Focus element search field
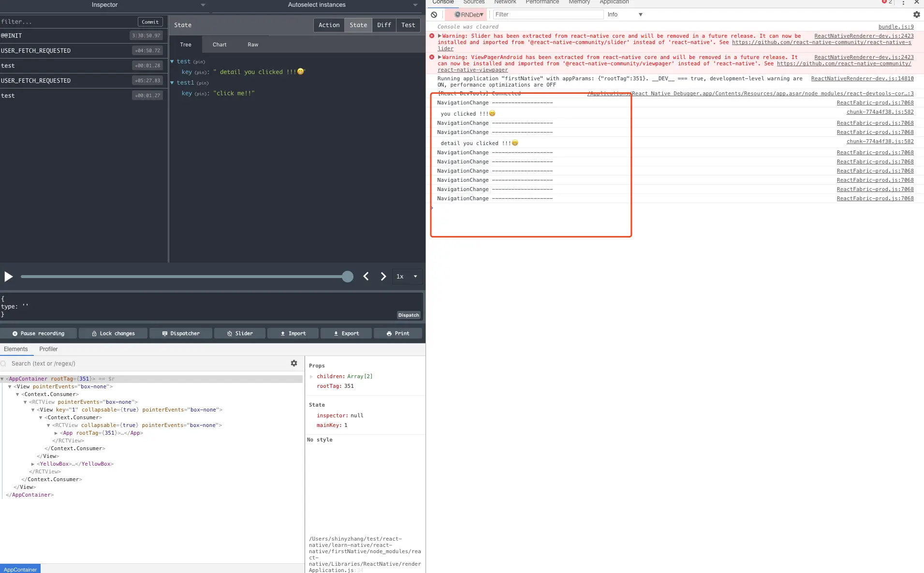The width and height of the screenshot is (924, 573). click(x=145, y=364)
